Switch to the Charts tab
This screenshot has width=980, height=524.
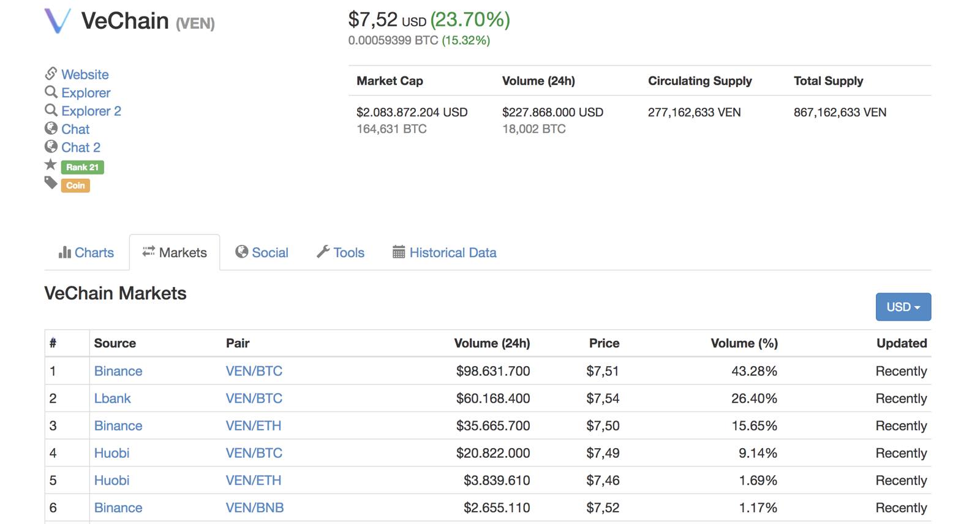coord(86,252)
